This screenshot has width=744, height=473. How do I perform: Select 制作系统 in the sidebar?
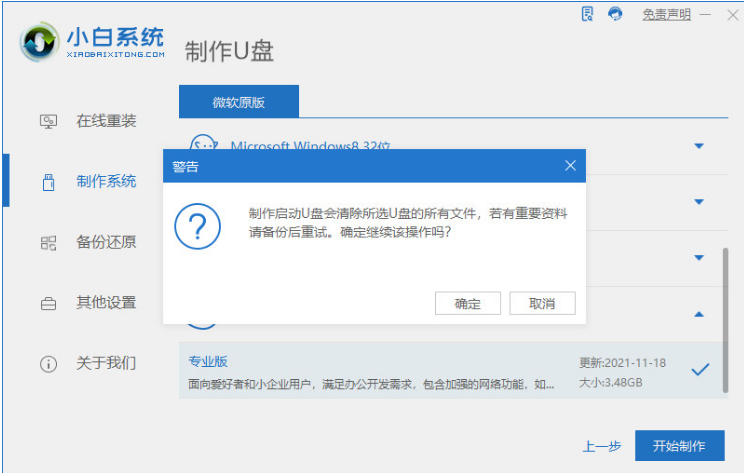[106, 181]
